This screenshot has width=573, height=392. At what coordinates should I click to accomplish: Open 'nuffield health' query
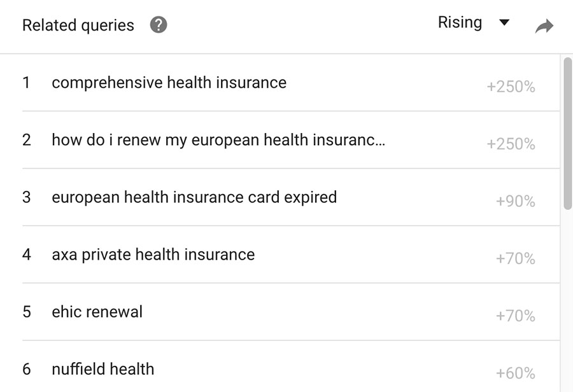(x=103, y=369)
